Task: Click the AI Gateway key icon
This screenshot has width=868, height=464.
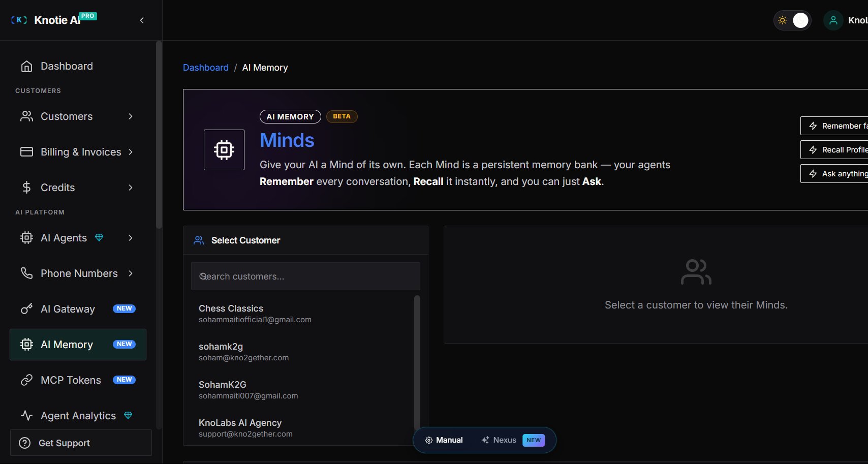Action: [x=26, y=309]
